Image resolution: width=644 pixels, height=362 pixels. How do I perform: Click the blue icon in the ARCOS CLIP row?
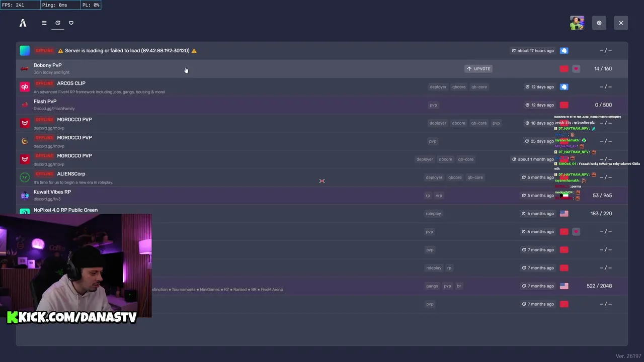(564, 87)
